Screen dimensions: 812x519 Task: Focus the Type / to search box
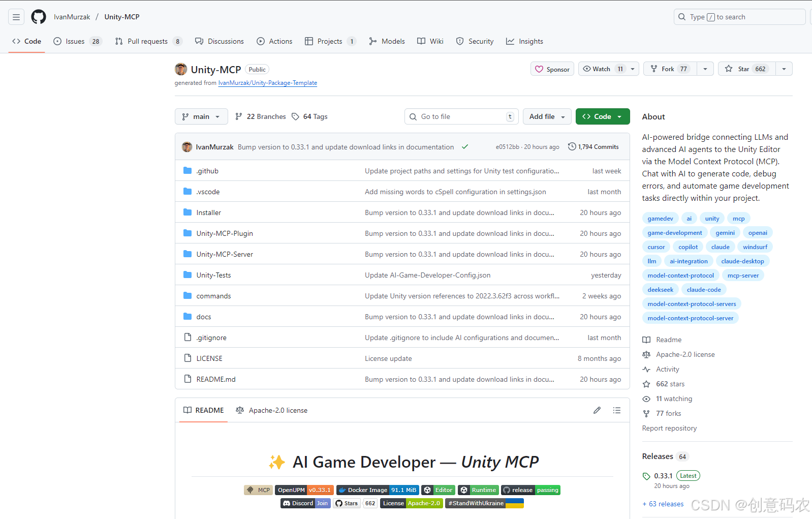(x=740, y=17)
